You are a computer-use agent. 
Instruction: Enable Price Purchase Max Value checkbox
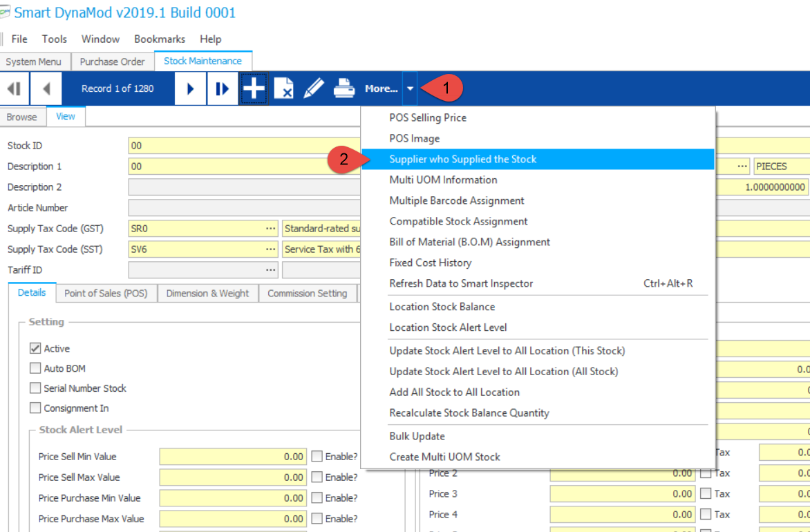pos(317,519)
